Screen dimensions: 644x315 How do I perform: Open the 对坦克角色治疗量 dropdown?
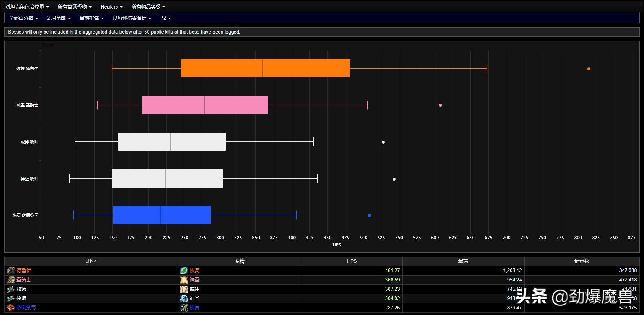[27, 7]
